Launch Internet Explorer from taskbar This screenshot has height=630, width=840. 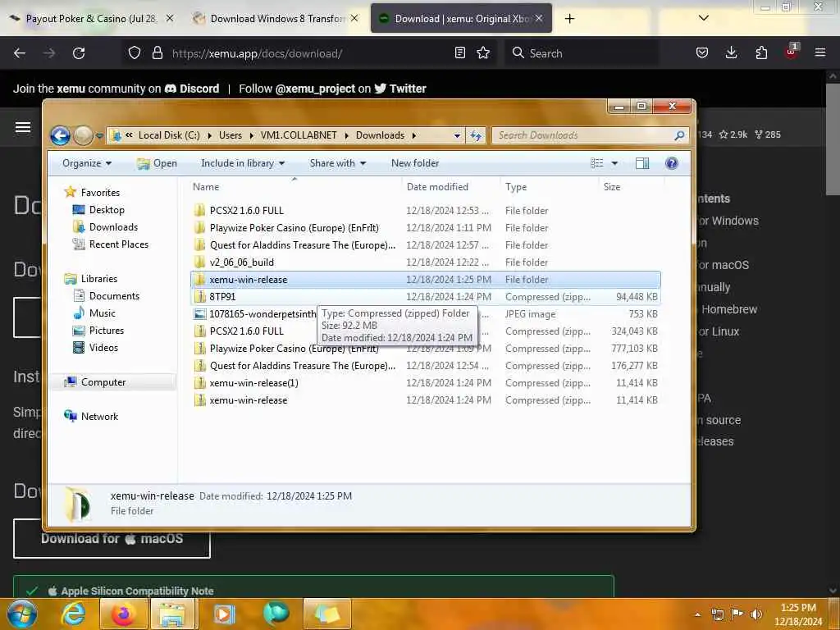pyautogui.click(x=73, y=614)
